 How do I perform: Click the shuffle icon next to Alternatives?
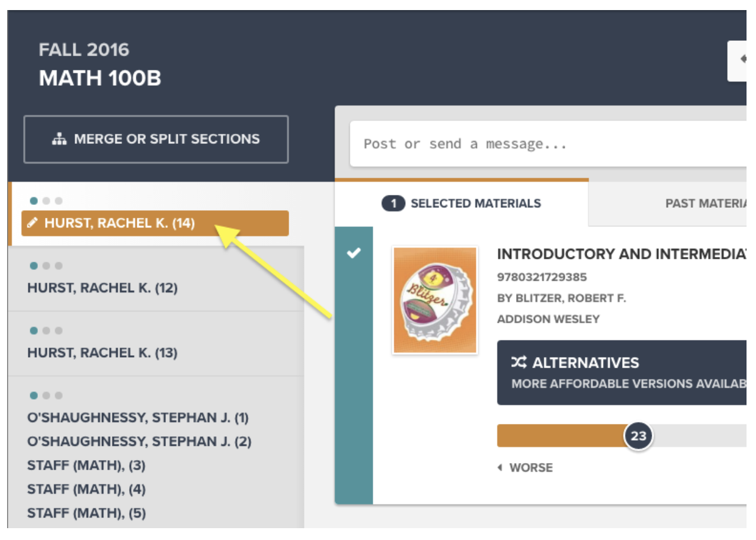coord(519,362)
